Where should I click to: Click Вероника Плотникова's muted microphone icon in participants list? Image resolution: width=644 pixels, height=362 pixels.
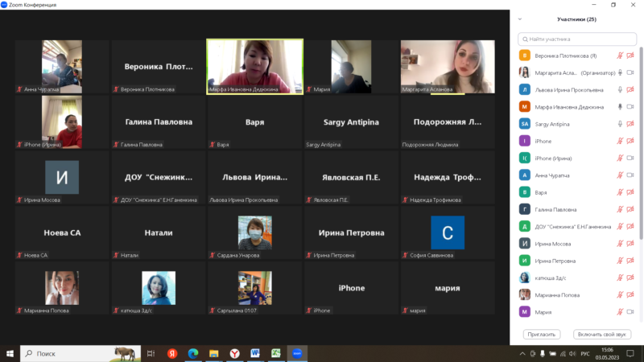click(x=620, y=56)
